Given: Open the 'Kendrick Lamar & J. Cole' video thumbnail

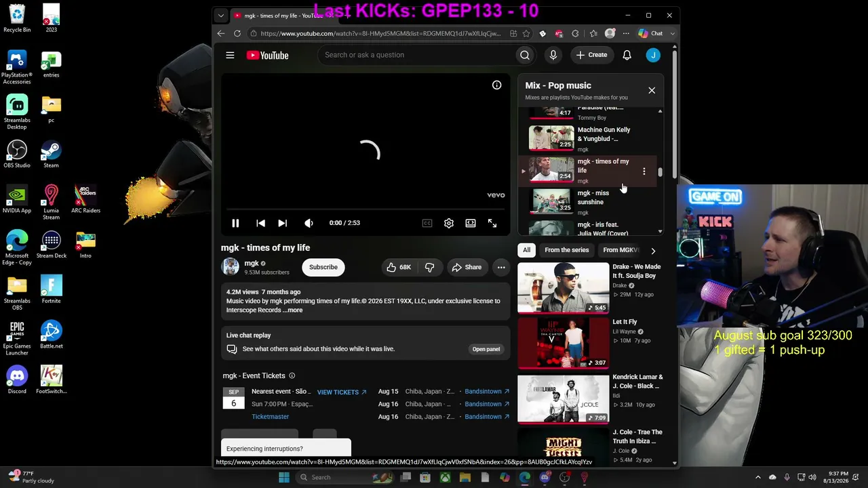Looking at the screenshot, I should coord(564,399).
